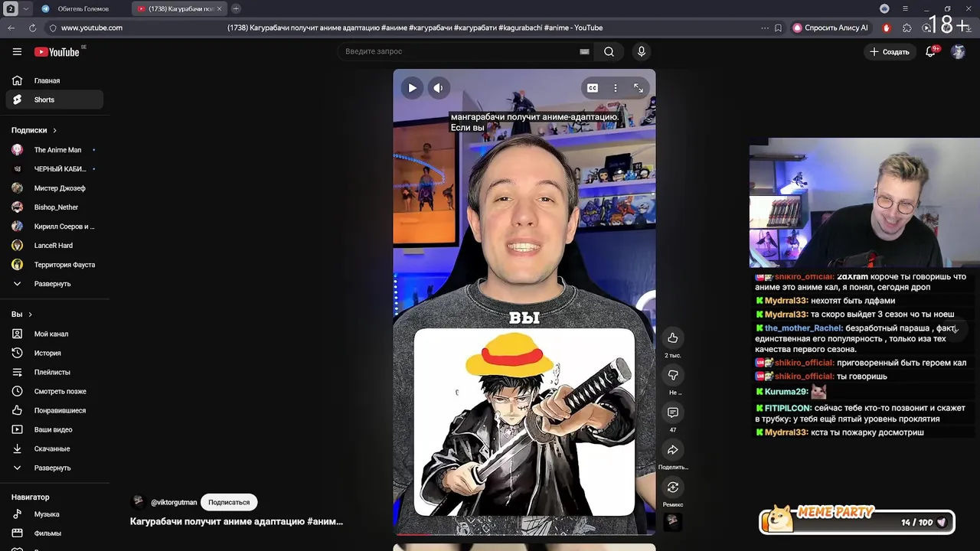Open Понравившиеся videos
This screenshot has height=551, width=980.
54,410
